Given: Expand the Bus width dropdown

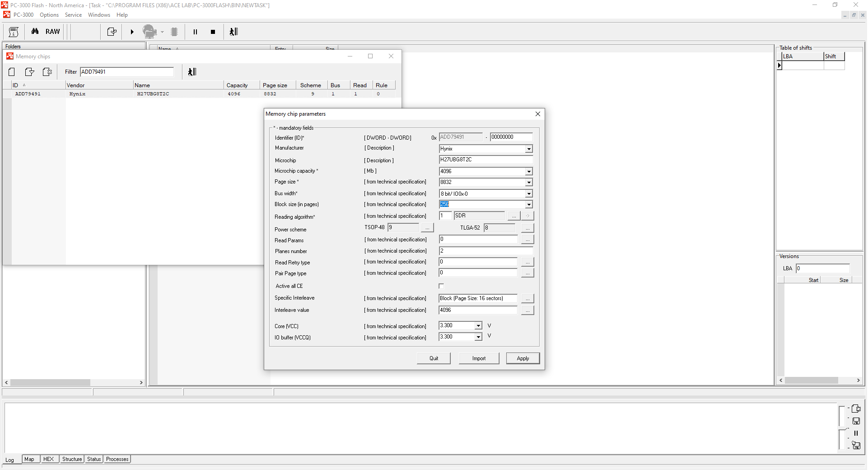Looking at the screenshot, I should coord(528,194).
